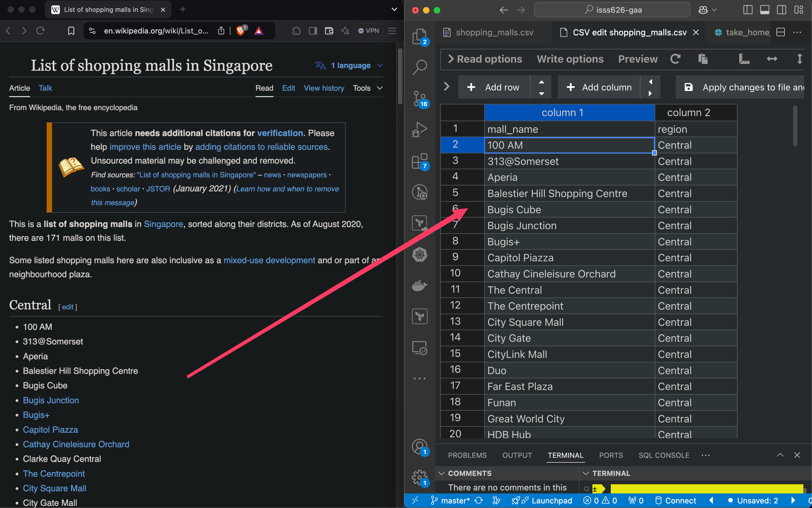The image size is (812, 508).
Task: Open the Extensions view
Action: 419,161
